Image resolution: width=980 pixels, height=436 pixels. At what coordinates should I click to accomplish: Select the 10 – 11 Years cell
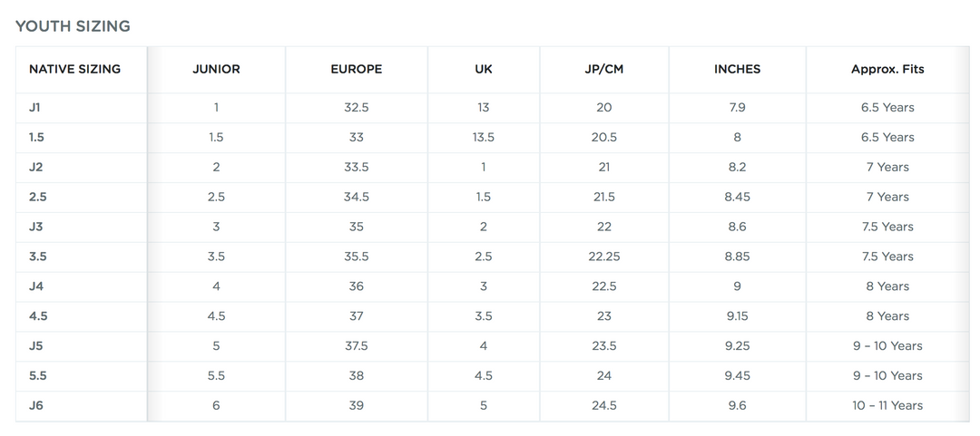(887, 405)
